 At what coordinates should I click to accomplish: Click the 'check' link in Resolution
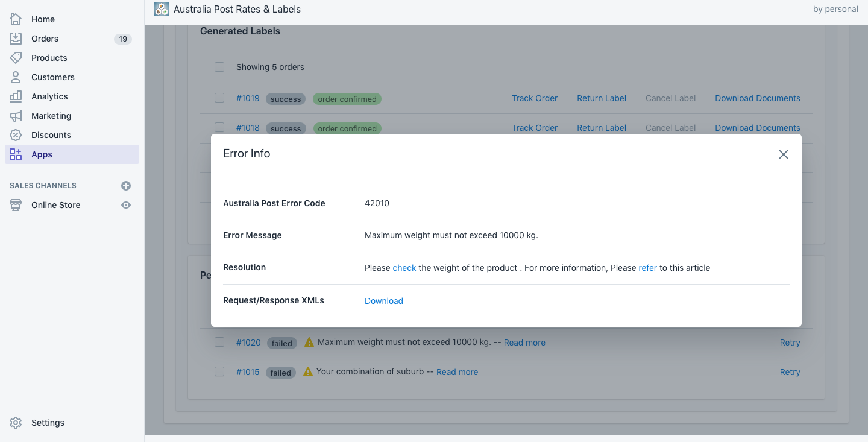[404, 268]
